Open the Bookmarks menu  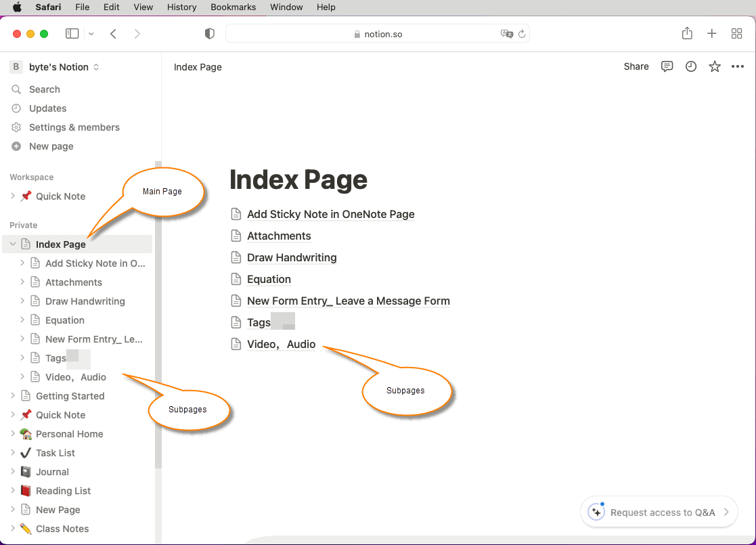234,7
